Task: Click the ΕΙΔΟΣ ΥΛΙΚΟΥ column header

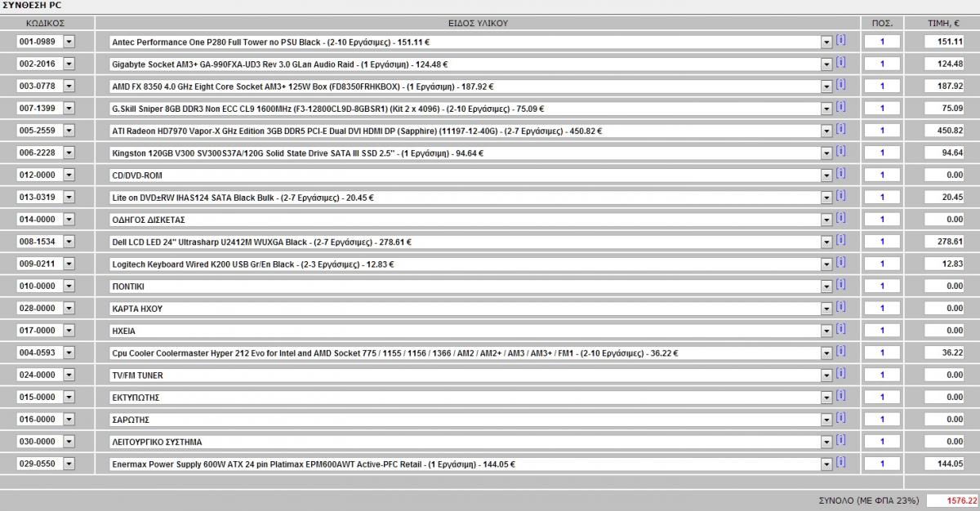Action: [478, 23]
